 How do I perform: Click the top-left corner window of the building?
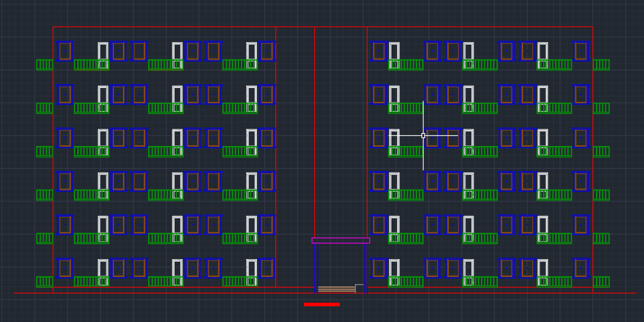coord(64,51)
